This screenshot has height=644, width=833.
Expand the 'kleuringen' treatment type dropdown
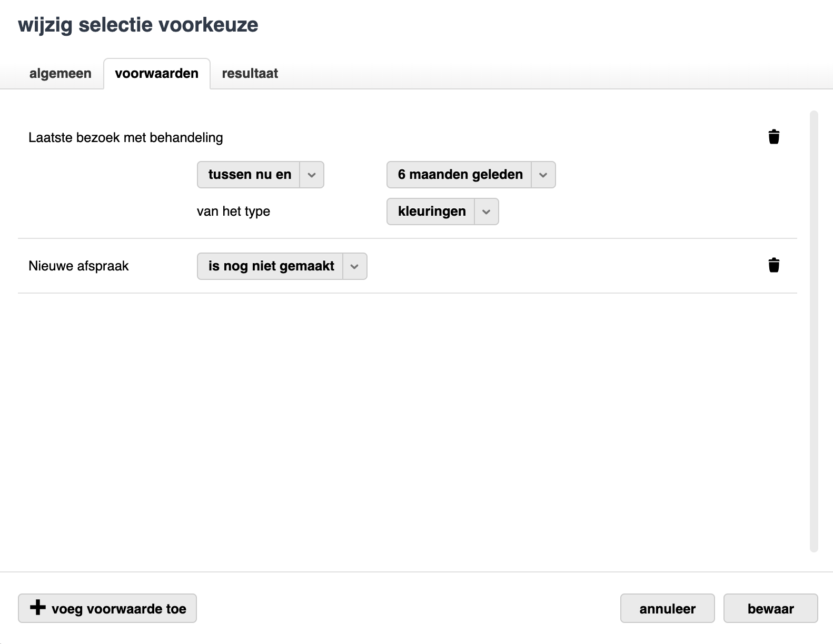pos(432,212)
